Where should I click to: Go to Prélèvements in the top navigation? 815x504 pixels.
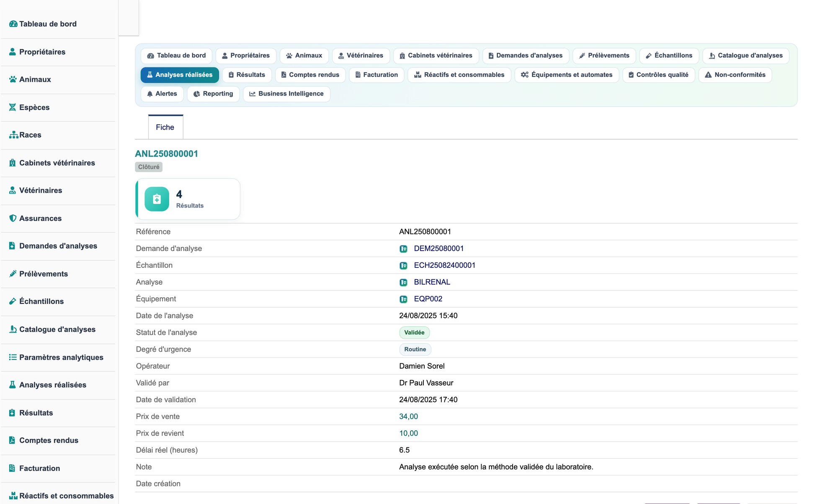coord(604,56)
